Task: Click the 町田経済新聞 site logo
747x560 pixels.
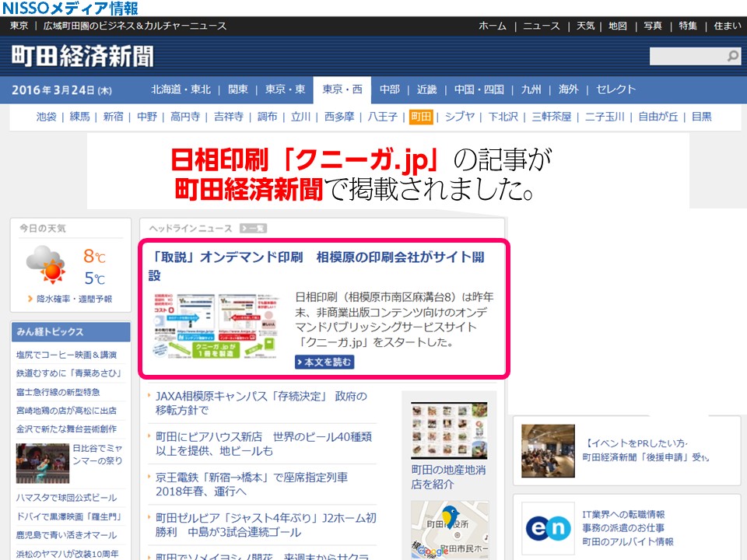Action: 82,57
